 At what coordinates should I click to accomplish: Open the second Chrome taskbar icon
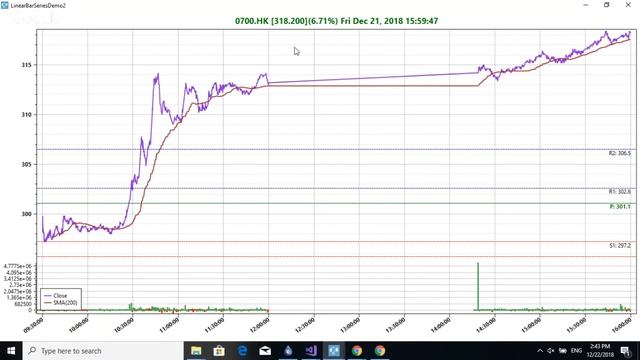pos(380,351)
